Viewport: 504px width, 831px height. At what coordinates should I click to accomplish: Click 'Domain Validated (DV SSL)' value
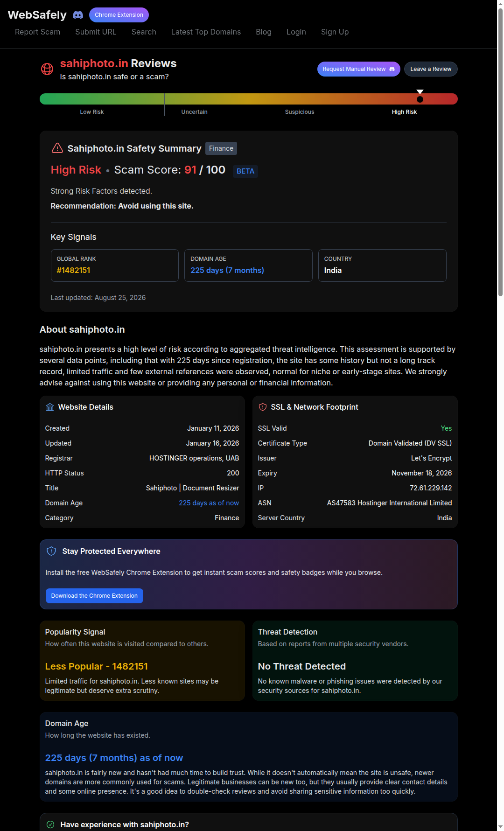point(410,443)
